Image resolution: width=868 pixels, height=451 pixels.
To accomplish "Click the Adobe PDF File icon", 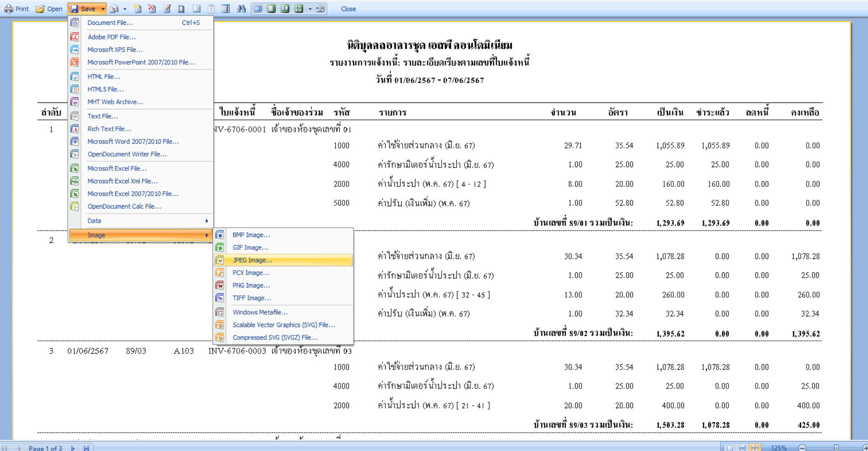I will tap(74, 37).
